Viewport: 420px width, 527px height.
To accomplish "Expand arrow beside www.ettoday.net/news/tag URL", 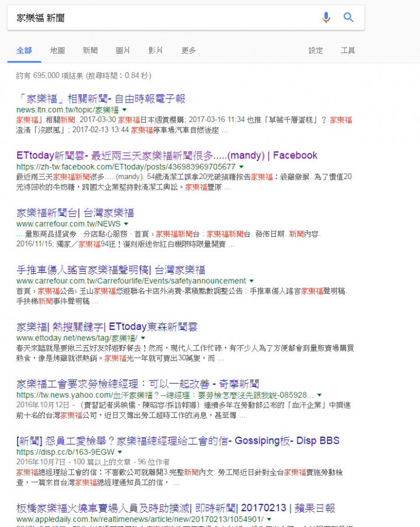I will [143, 338].
